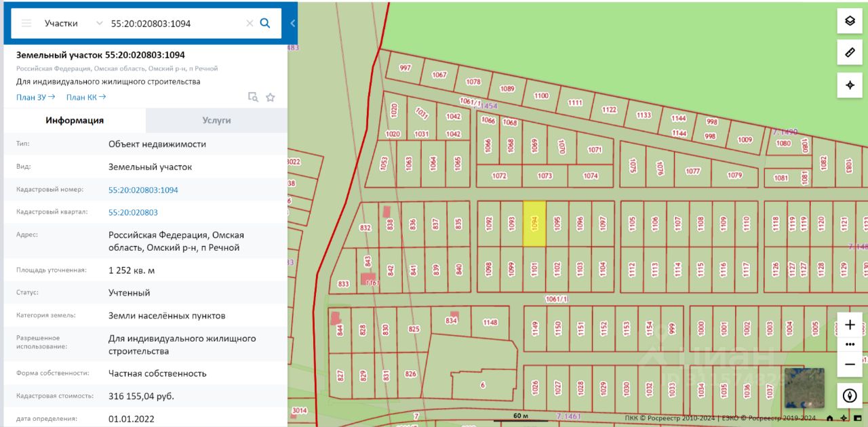Add parcel to favorites with star icon

click(271, 98)
